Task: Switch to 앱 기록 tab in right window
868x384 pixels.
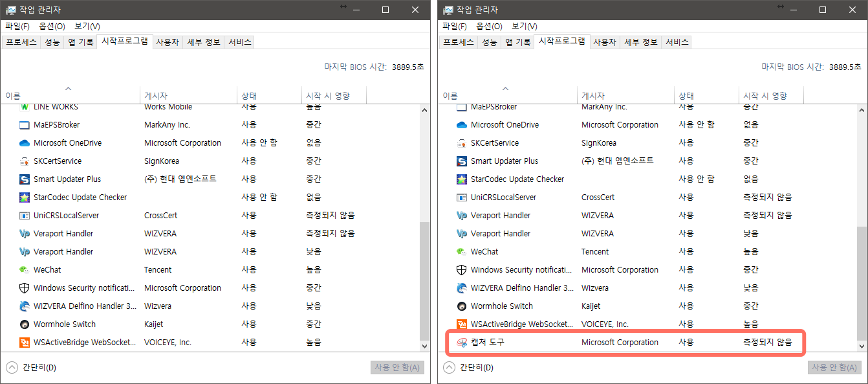Action: coord(518,42)
